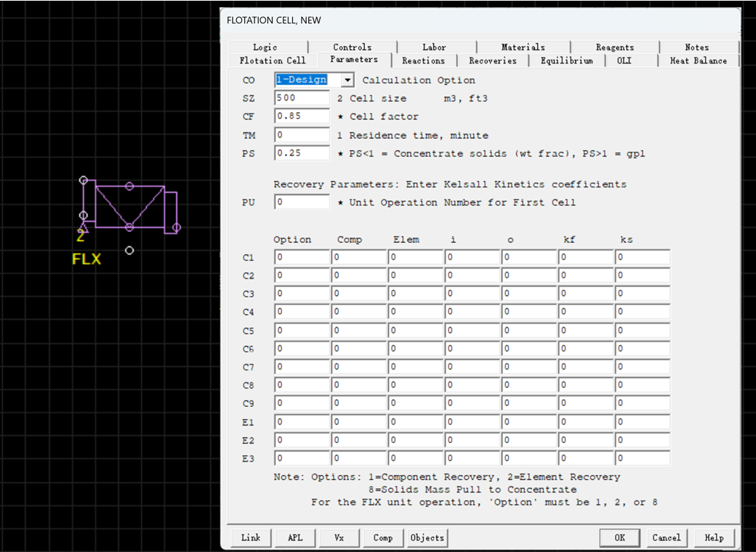756x552 pixels.
Task: Click the C9 Option field
Action: click(x=302, y=404)
